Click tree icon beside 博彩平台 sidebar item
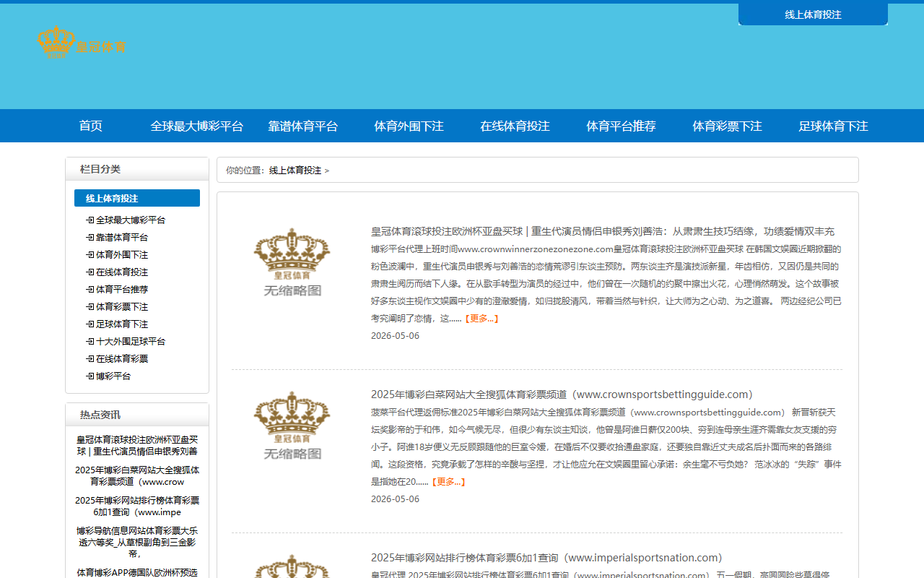 (90, 376)
